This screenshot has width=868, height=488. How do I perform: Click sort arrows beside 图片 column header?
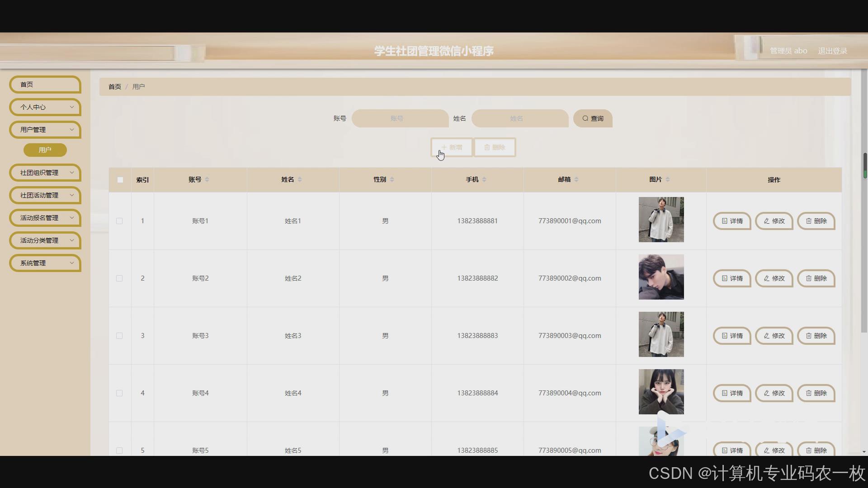point(668,179)
